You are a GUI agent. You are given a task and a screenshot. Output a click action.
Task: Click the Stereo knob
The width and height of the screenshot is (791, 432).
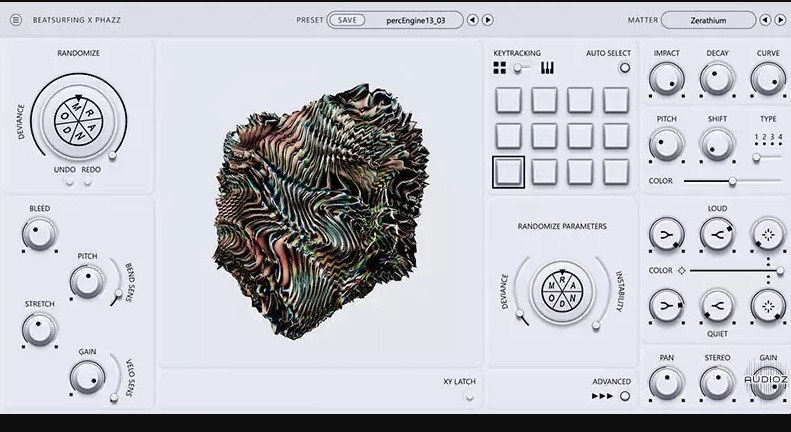[717, 383]
